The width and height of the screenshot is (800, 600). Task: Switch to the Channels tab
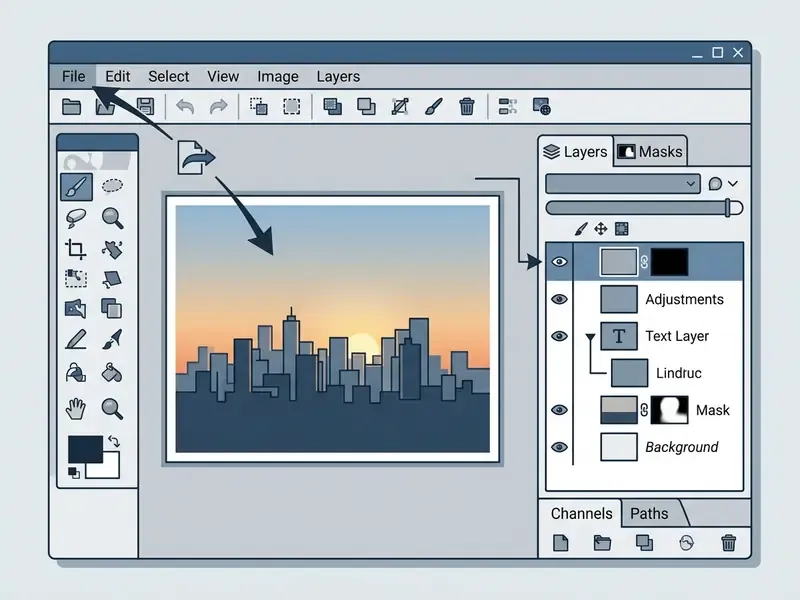coord(581,513)
